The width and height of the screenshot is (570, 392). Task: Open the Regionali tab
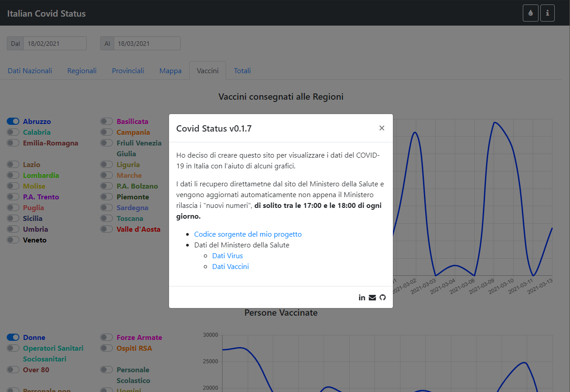pos(82,70)
